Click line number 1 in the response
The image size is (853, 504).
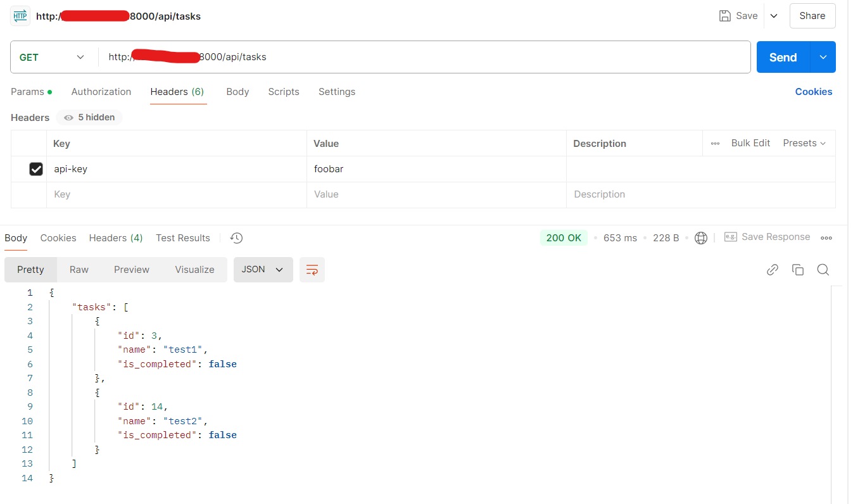tap(30, 293)
